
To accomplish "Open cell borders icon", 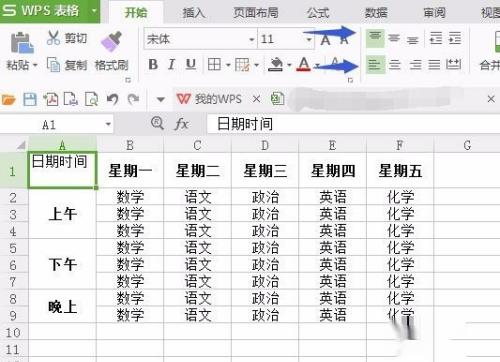I will [214, 64].
